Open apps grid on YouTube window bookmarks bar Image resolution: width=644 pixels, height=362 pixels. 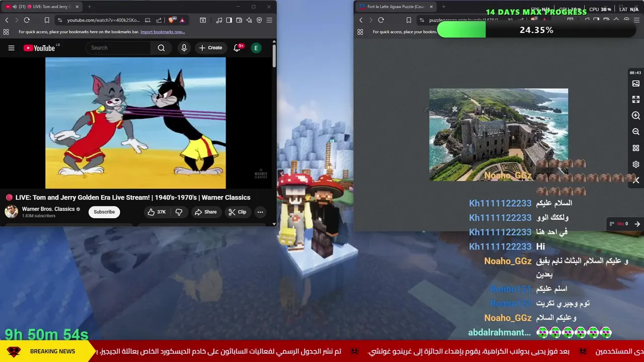tap(6, 32)
